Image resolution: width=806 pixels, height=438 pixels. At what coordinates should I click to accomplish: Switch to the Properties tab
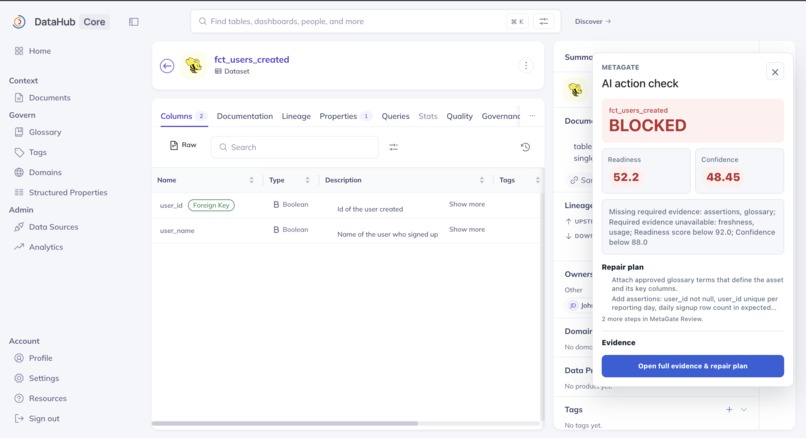[x=345, y=116]
